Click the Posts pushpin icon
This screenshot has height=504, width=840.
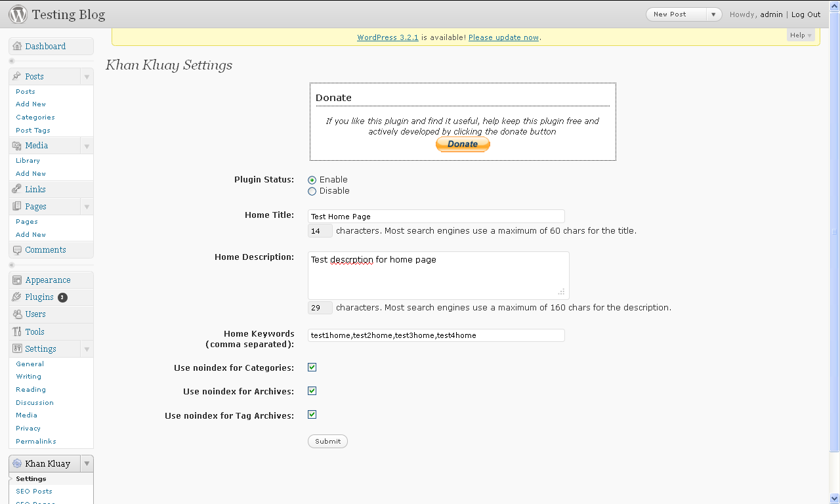coord(17,76)
